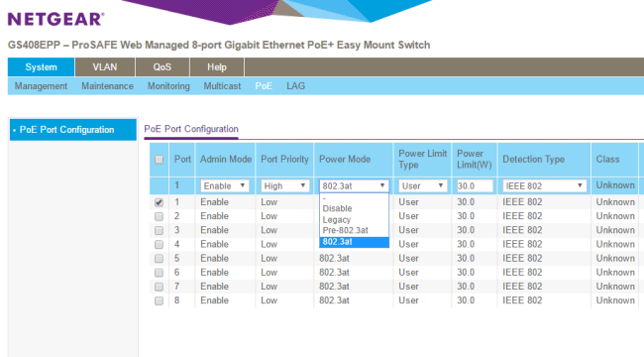This screenshot has height=357, width=644.
Task: Open the Help tab
Action: tap(217, 67)
